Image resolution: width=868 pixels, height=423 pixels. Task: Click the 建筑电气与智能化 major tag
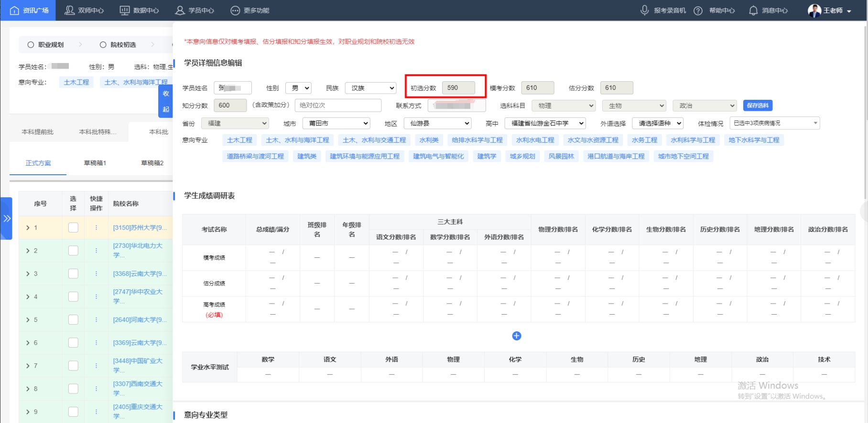[438, 156]
